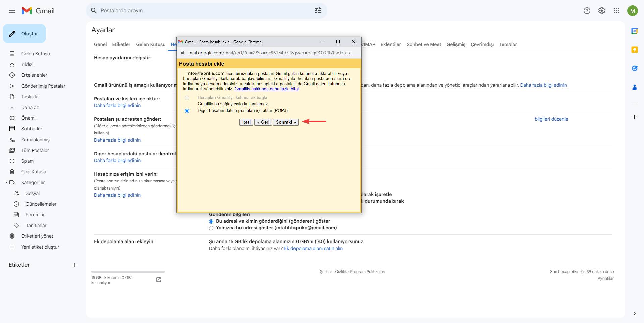Select the Gmailify bağla radio option

pos(187,98)
